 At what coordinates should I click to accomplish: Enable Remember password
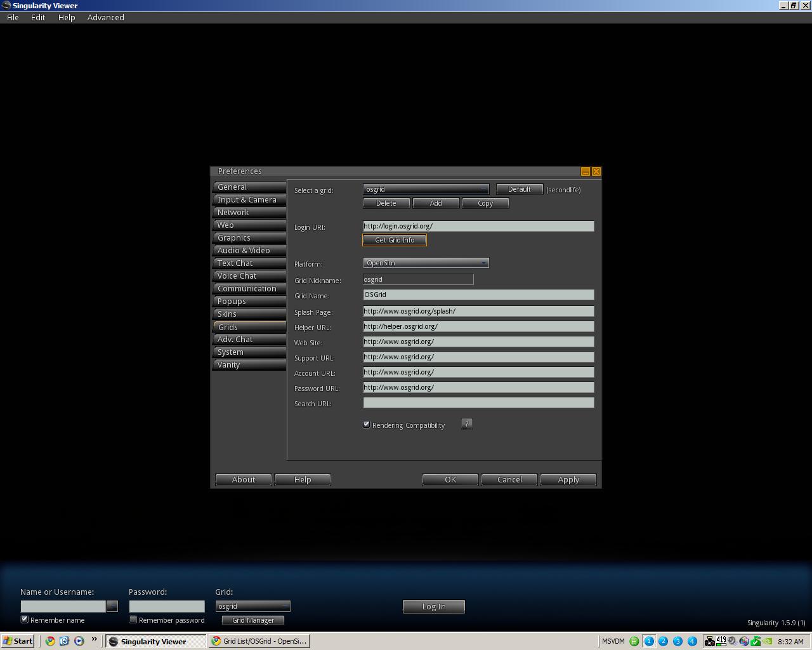click(x=133, y=619)
